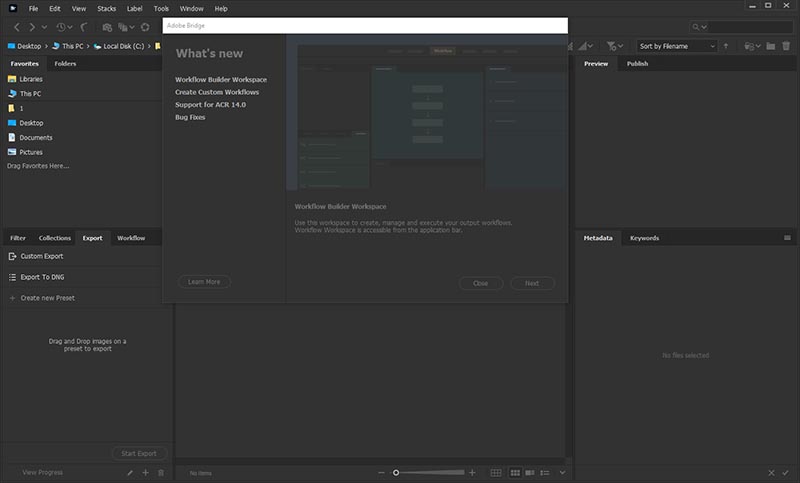Click Close in What's new dialog

click(x=481, y=283)
